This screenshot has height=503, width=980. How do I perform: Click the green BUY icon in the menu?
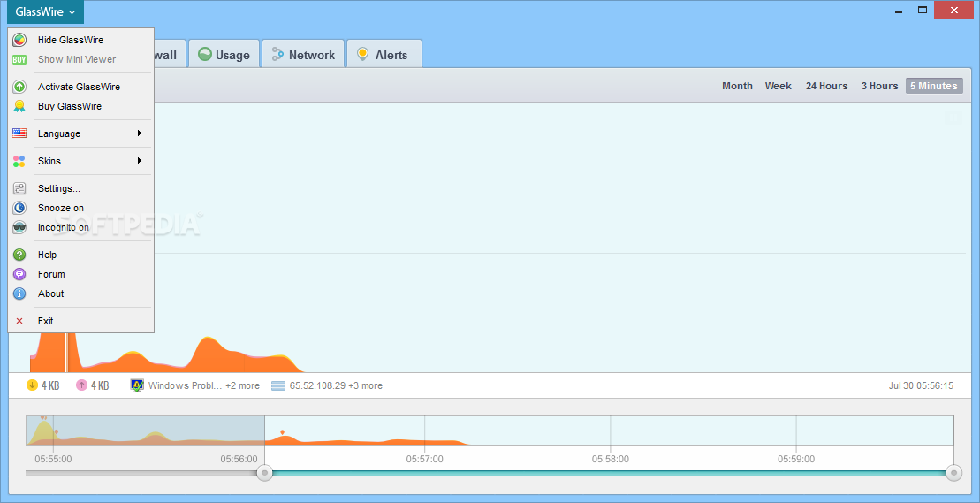pyautogui.click(x=19, y=59)
